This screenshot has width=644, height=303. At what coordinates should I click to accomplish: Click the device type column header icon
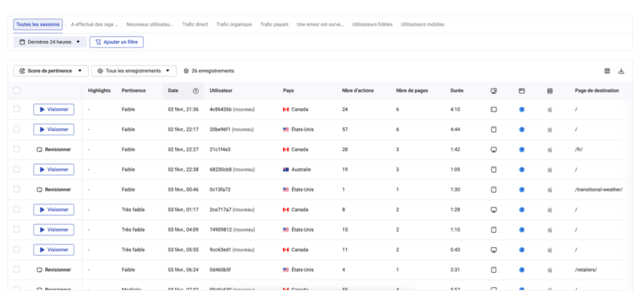click(x=494, y=91)
